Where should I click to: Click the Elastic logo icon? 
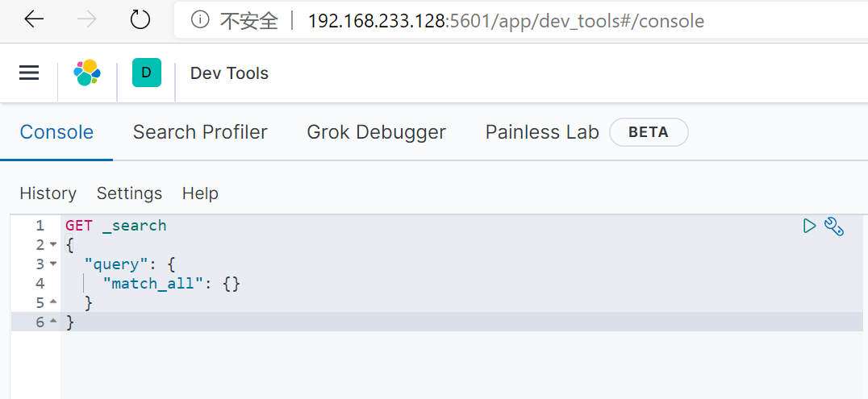[x=87, y=73]
